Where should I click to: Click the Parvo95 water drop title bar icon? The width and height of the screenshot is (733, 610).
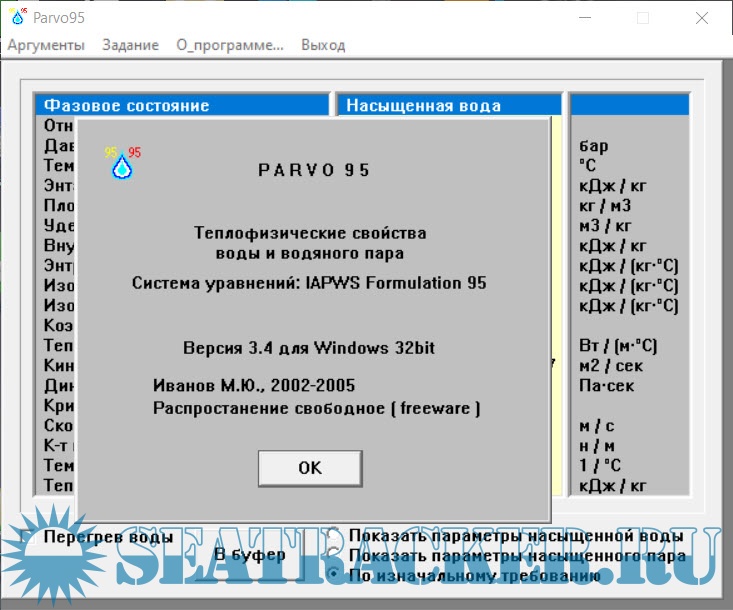point(17,17)
